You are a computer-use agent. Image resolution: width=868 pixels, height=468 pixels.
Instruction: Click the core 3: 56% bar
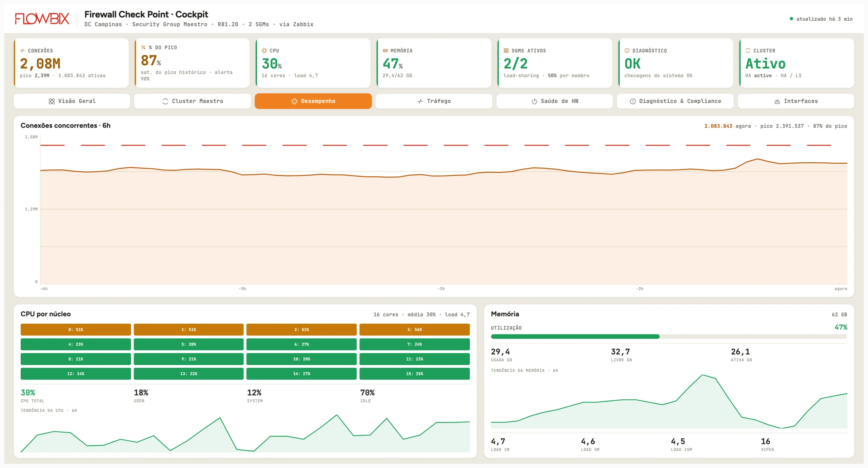point(415,329)
